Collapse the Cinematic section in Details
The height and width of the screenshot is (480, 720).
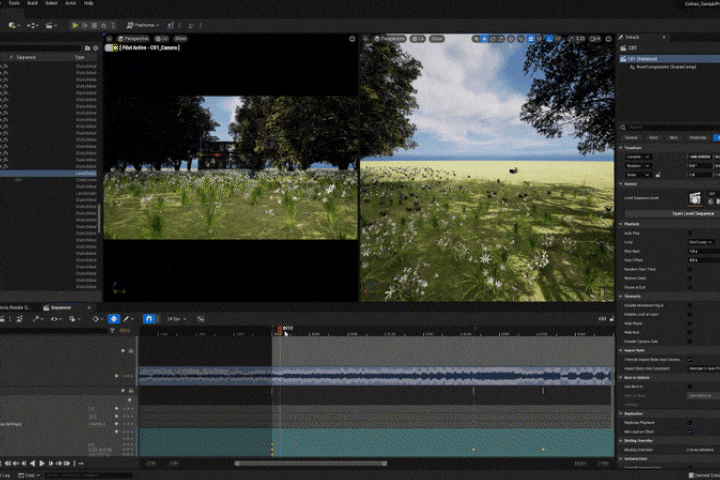pos(621,296)
